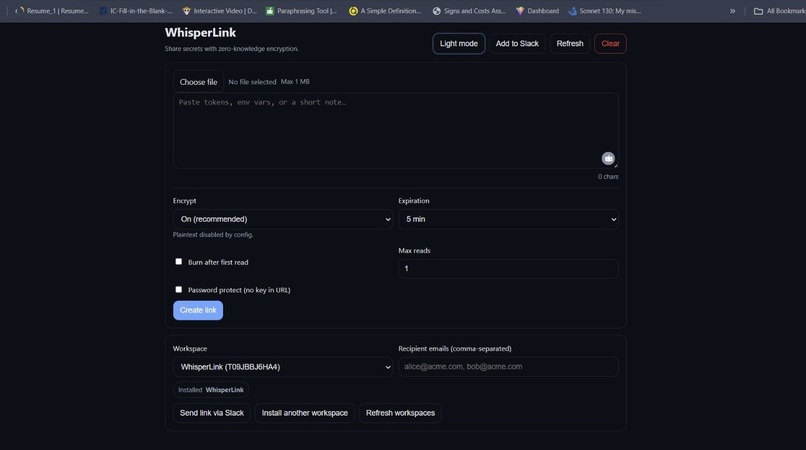Click the Refresh workspaces button
806x450 pixels.
pyautogui.click(x=400, y=413)
